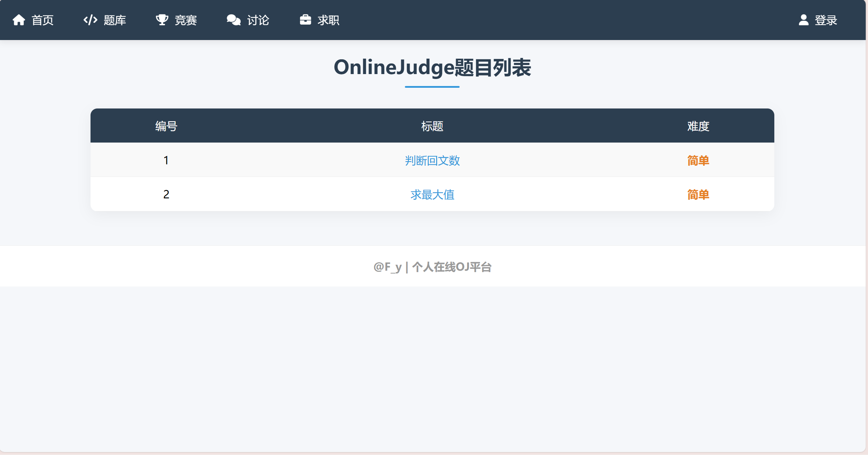Screen dimensions: 868x455
Task: Click 简单 difficulty tag in row 2
Action: [698, 194]
